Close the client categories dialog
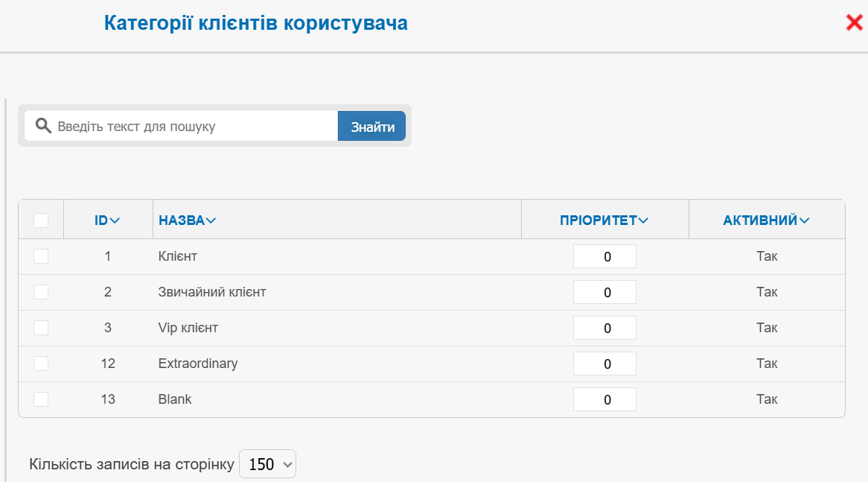This screenshot has height=482, width=868. pyautogui.click(x=854, y=23)
